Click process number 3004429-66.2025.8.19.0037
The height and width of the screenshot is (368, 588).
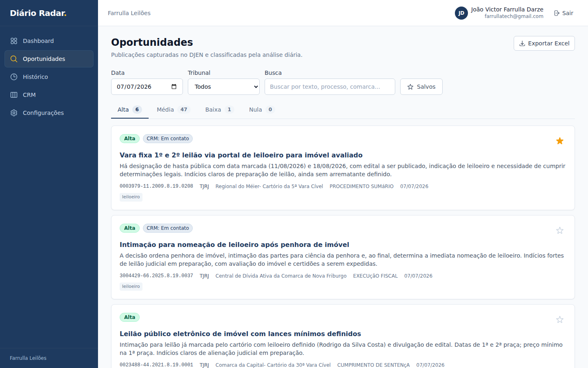pos(156,276)
